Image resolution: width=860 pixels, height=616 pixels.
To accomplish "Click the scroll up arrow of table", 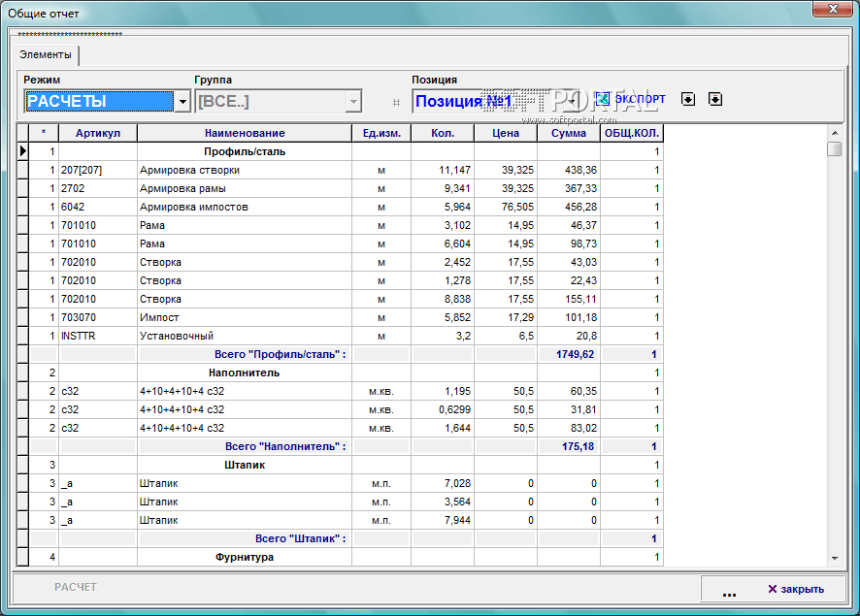I will tap(834, 132).
